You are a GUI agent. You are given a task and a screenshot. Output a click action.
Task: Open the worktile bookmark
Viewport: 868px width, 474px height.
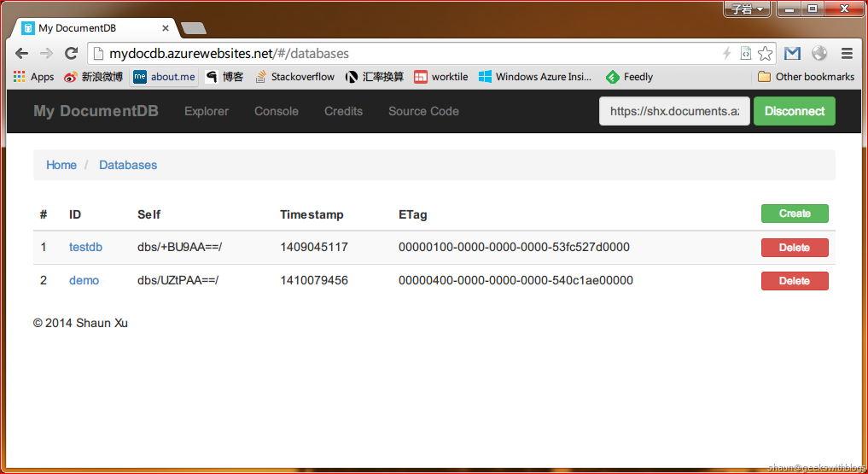coord(441,77)
